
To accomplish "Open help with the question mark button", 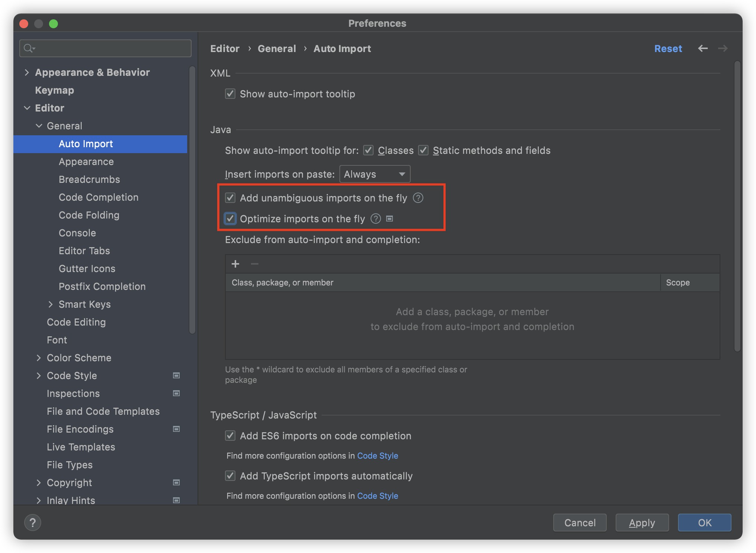I will [33, 523].
